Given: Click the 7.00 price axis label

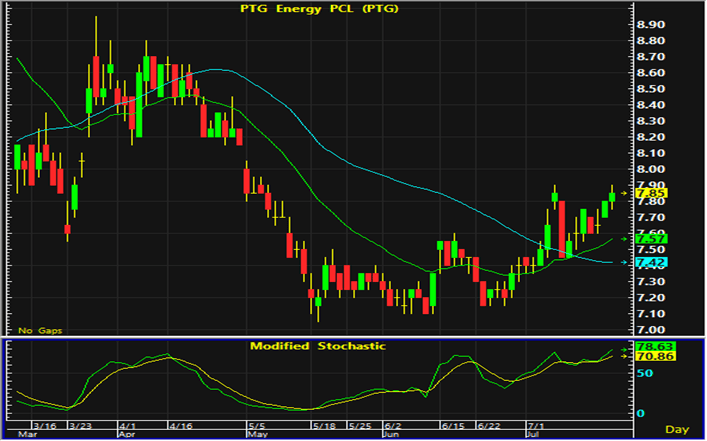Looking at the screenshot, I should 650,330.
